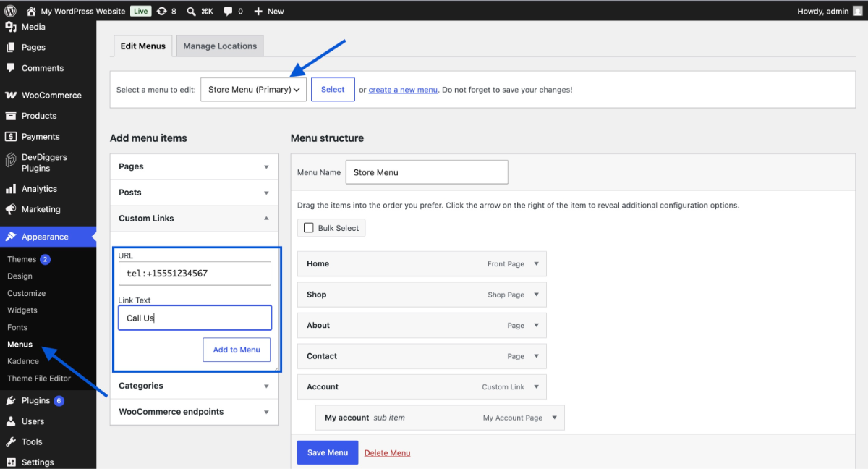868x469 pixels.
Task: Open the Customize submenu item
Action: click(x=26, y=293)
